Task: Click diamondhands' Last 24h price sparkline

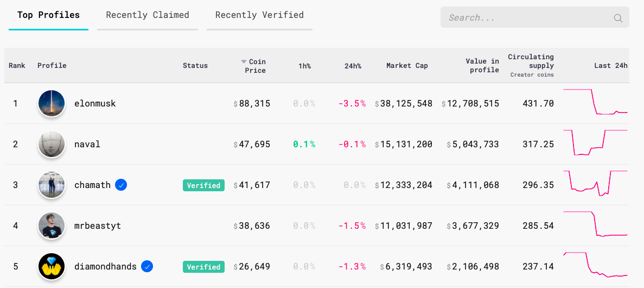Action: [596, 265]
